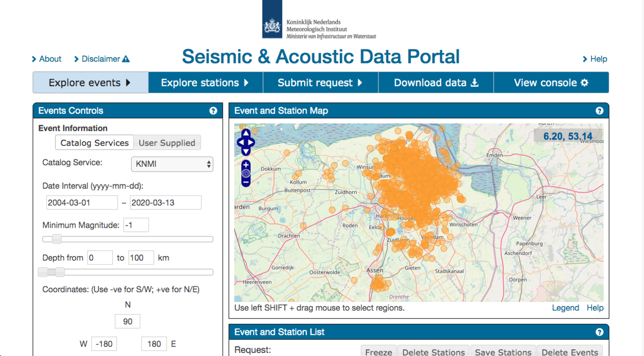Pan the map down with the arrow
The width and height of the screenshot is (644, 356).
246,151
